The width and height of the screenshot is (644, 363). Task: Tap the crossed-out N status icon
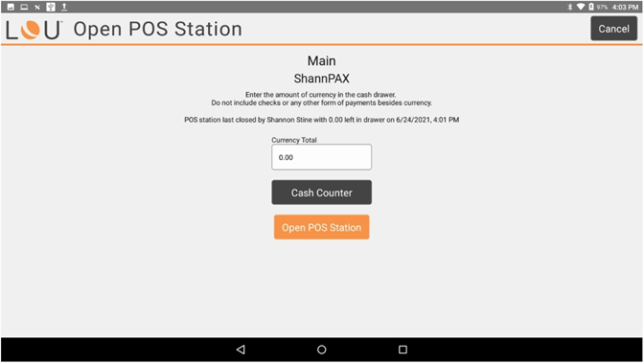pos(37,7)
